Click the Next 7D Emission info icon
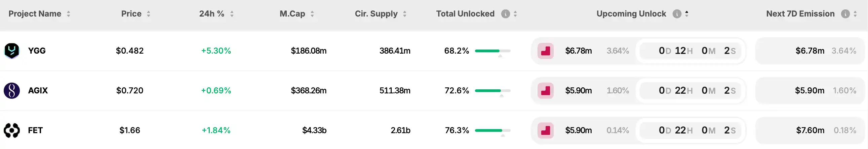Viewport: 868px width, 149px height. (845, 14)
